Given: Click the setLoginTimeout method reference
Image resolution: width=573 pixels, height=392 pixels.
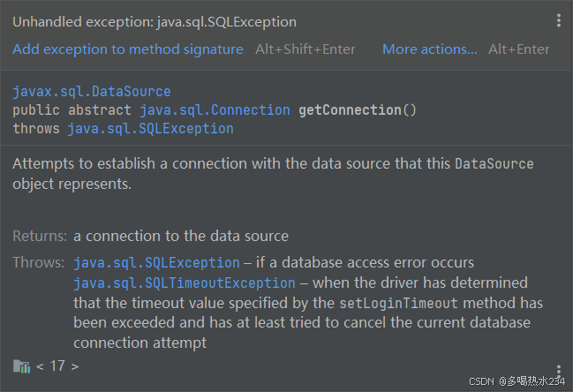Looking at the screenshot, I should (397, 303).
